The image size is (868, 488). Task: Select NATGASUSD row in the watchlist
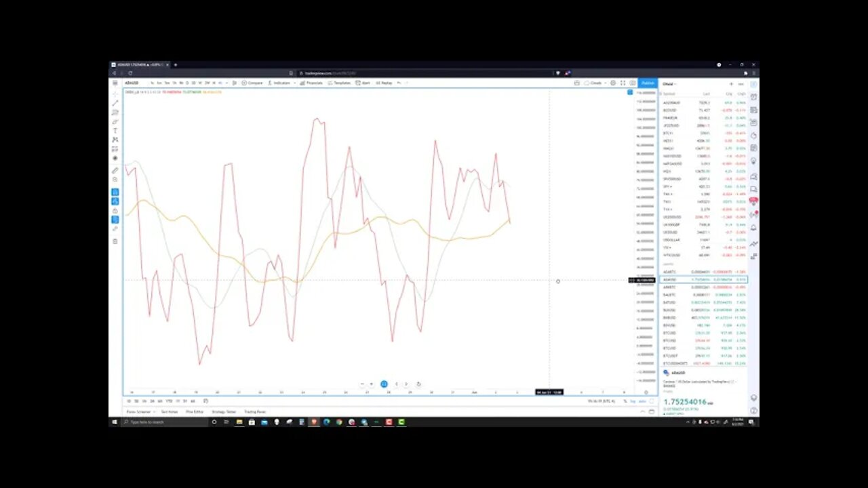pyautogui.click(x=704, y=163)
